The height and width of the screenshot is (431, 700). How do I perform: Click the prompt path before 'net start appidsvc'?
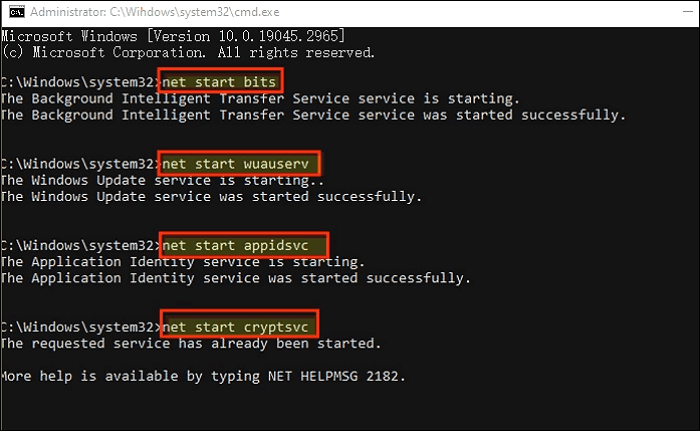[78, 244]
